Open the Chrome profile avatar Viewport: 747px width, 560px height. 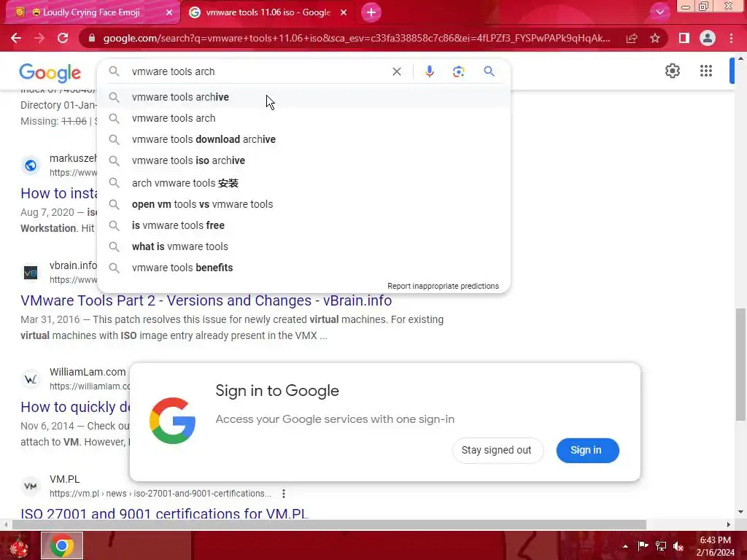(x=708, y=38)
